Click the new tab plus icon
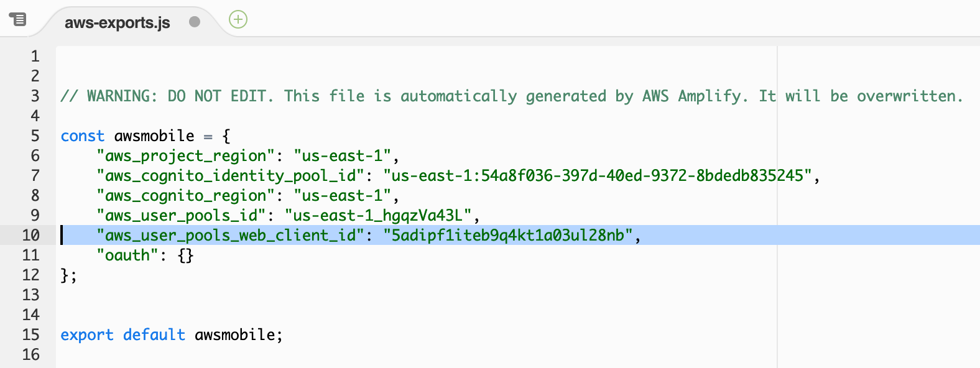This screenshot has width=980, height=368. [x=238, y=19]
